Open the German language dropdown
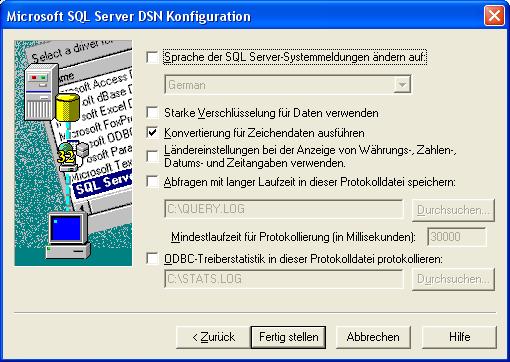Viewport: 510px width, 362px height. (402, 85)
